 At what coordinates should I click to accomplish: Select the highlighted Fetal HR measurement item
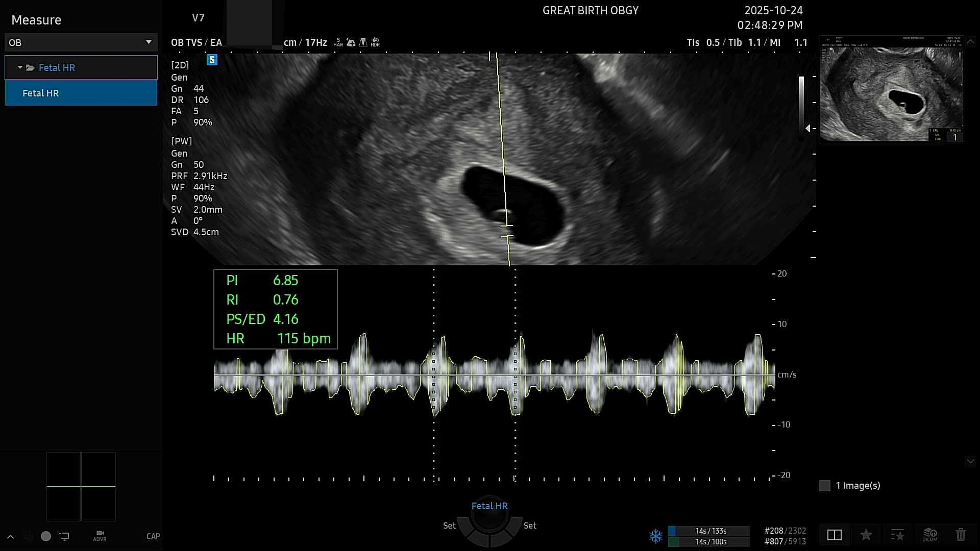coord(81,93)
